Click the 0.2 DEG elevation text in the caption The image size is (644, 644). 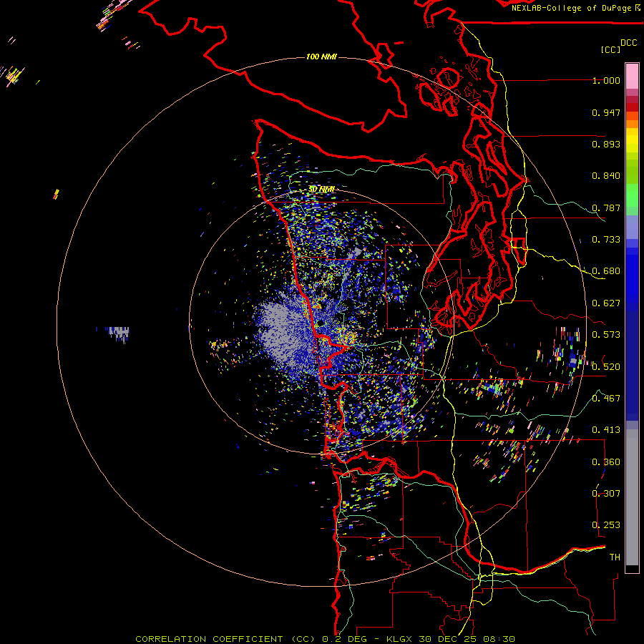344,639
